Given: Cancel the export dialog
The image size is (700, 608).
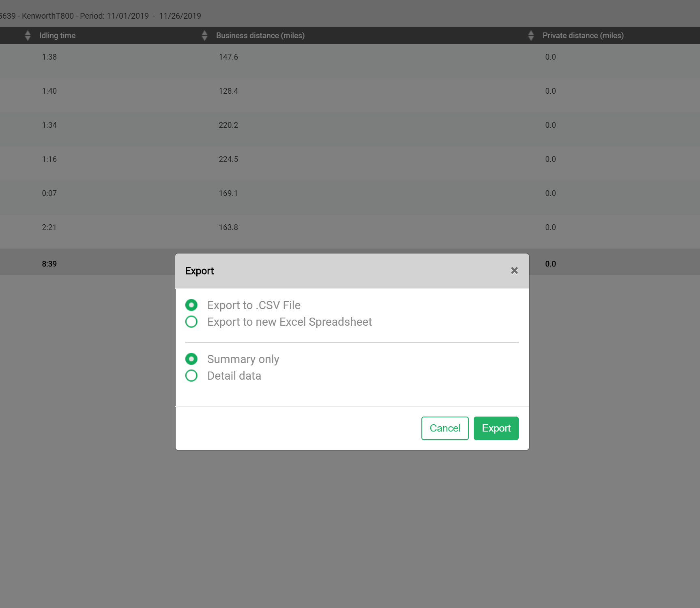Looking at the screenshot, I should (445, 428).
